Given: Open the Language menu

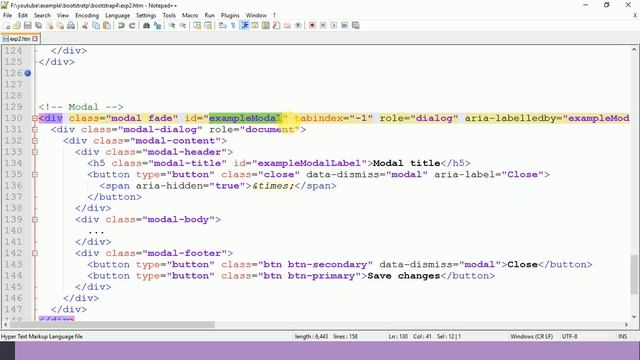Looking at the screenshot, I should 117,15.
